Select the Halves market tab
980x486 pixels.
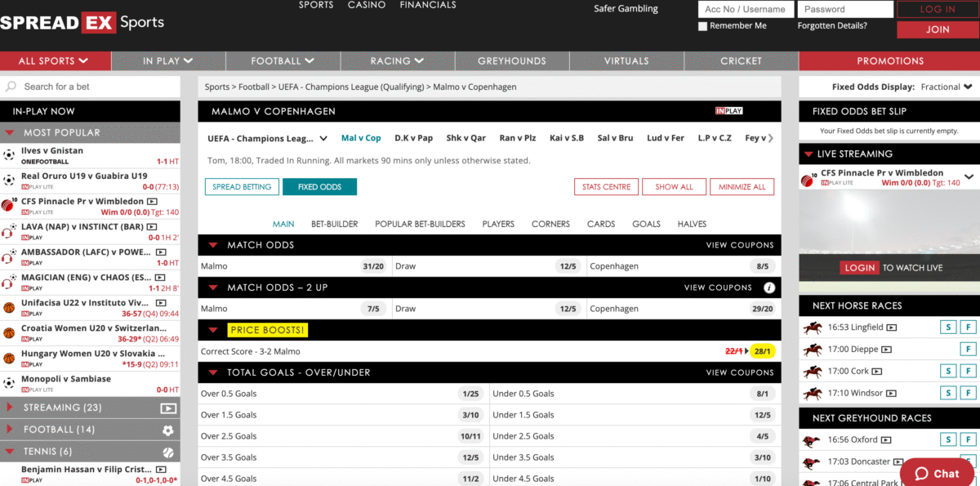[692, 224]
